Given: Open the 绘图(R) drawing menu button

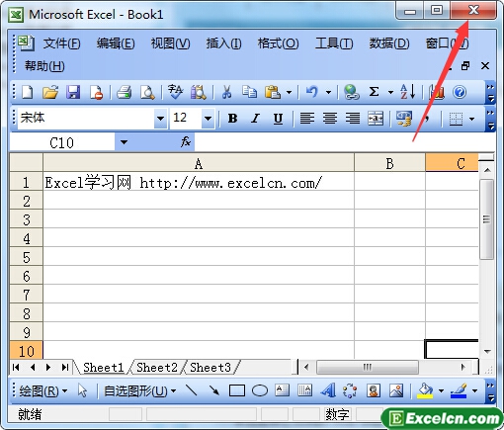Looking at the screenshot, I should click(43, 391).
